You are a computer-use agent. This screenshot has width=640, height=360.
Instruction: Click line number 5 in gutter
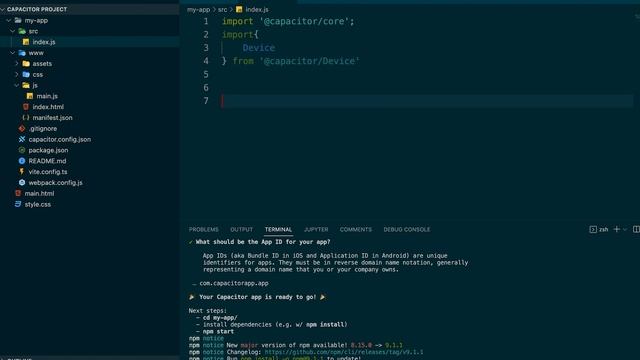[x=206, y=74]
